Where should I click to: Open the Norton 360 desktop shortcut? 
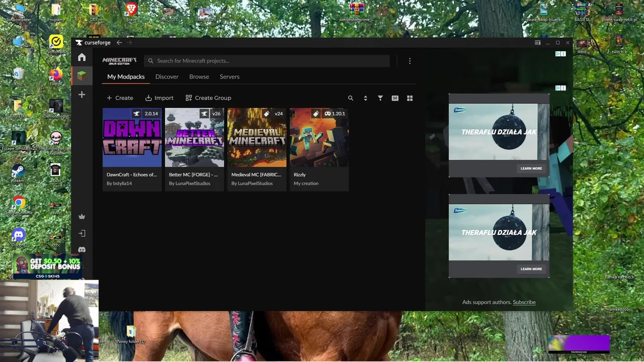click(x=56, y=44)
